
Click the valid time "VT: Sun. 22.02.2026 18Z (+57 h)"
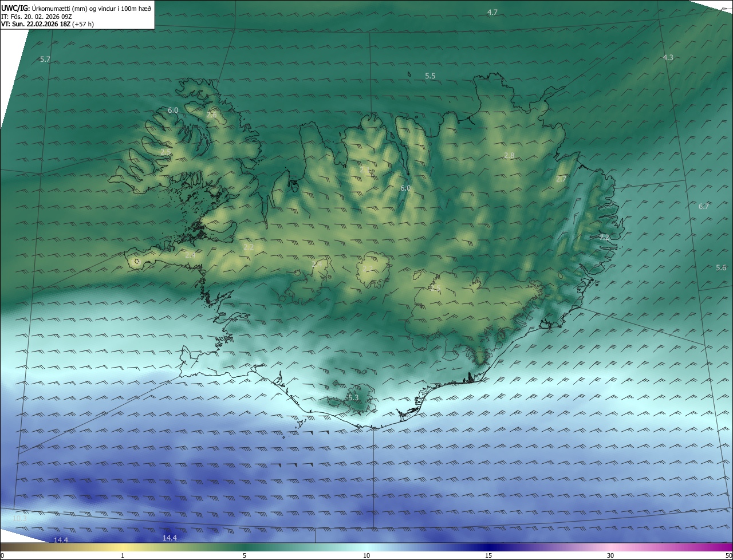coord(47,25)
